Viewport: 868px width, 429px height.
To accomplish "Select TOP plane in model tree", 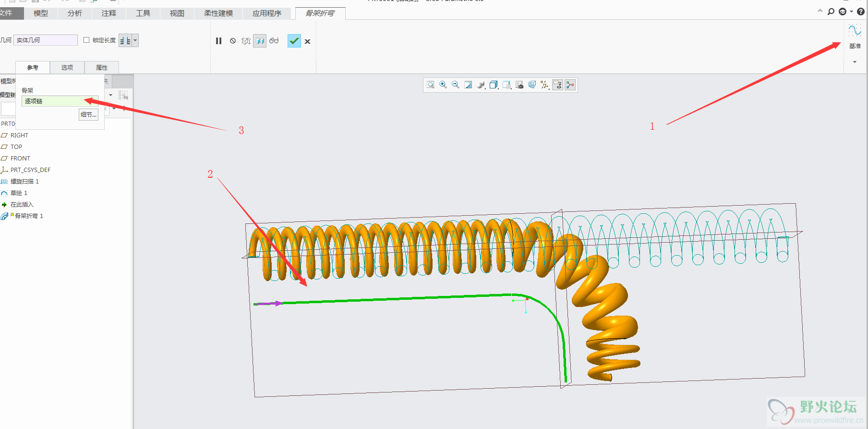I will pos(16,147).
